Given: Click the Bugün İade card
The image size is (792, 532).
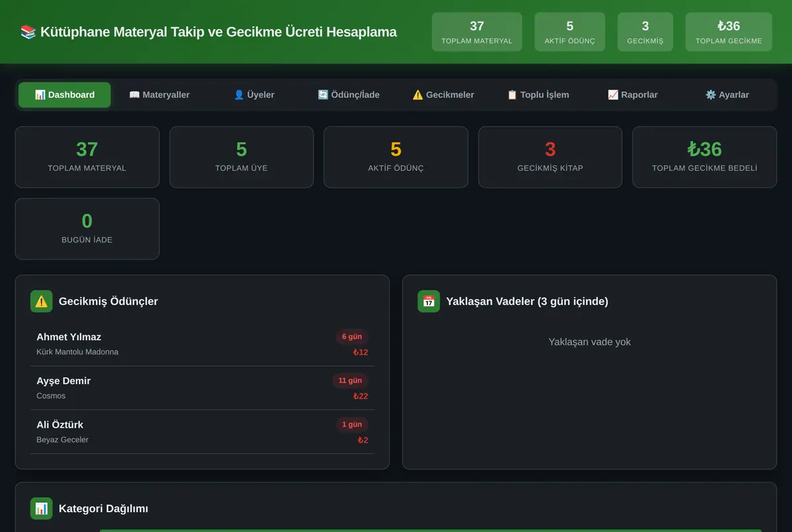Looking at the screenshot, I should pos(87,229).
